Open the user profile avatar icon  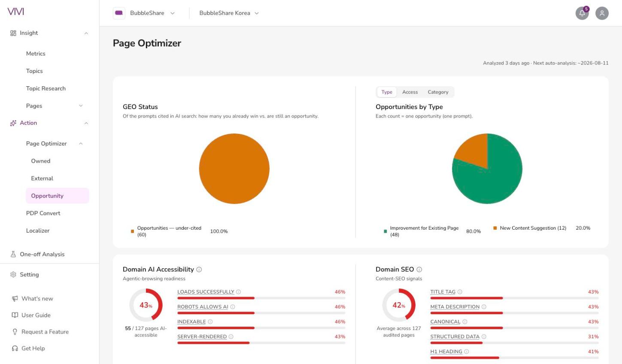pyautogui.click(x=602, y=13)
